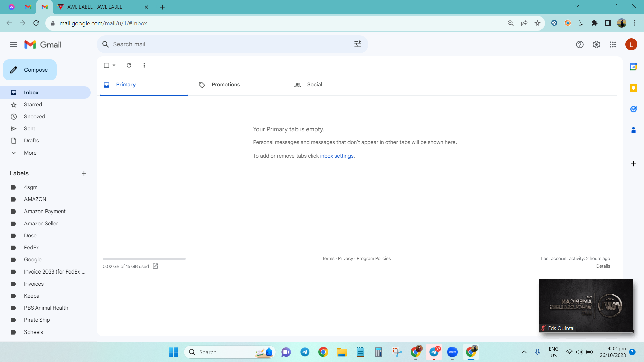Viewport: 644px width, 362px height.
Task: Open Google Calendar side panel
Action: tap(633, 67)
